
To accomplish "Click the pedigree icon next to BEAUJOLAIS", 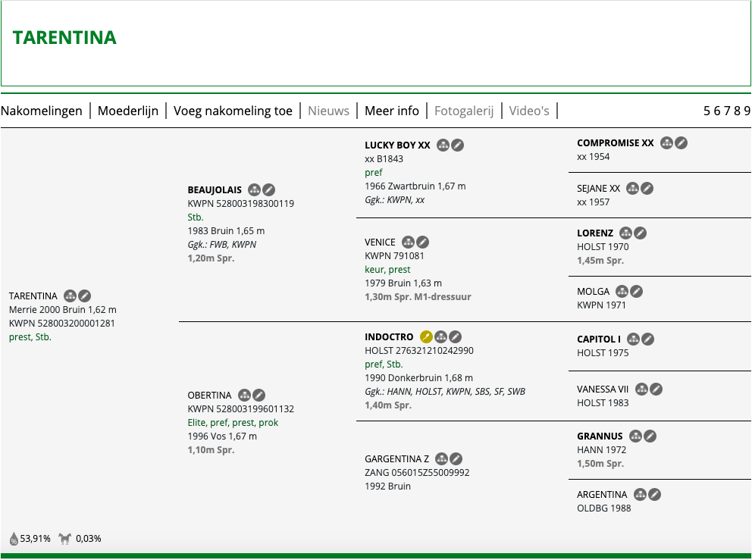I will (x=254, y=190).
